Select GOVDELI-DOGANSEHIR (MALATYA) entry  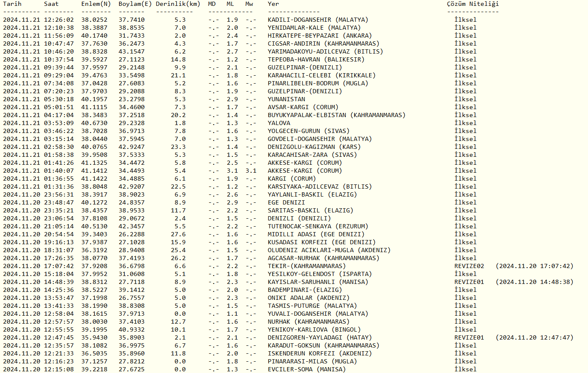tap(319, 139)
